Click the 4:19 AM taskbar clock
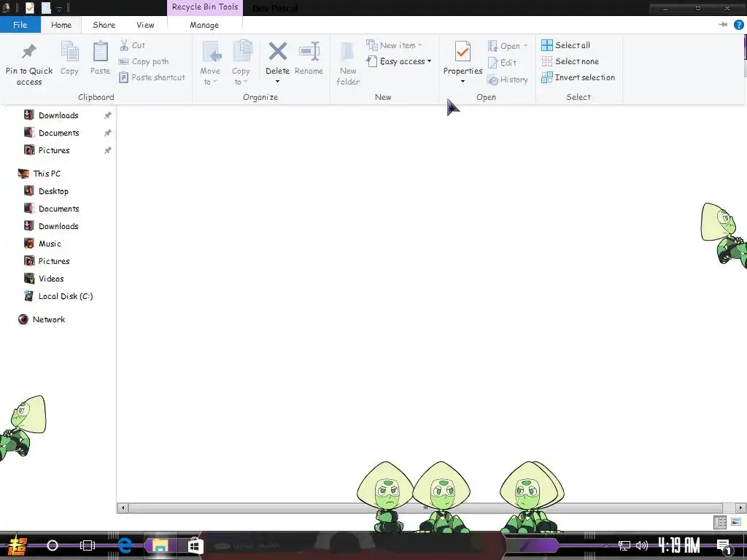747x560 pixels. 679,545
